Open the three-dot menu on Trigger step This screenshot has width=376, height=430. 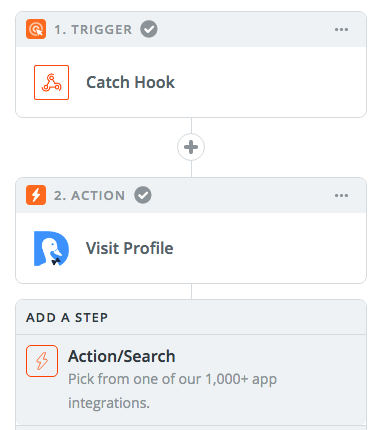(341, 30)
